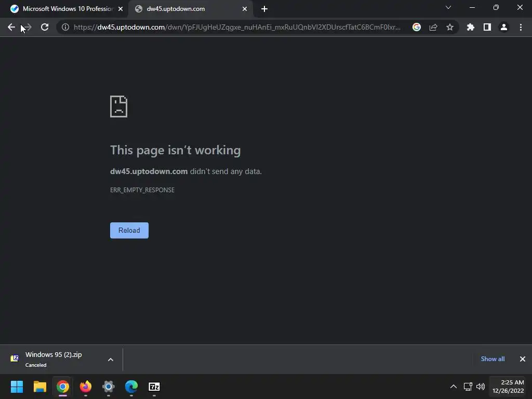Viewport: 532px width, 399px height.
Task: Open the tab search dropdown arrow
Action: 448,7
